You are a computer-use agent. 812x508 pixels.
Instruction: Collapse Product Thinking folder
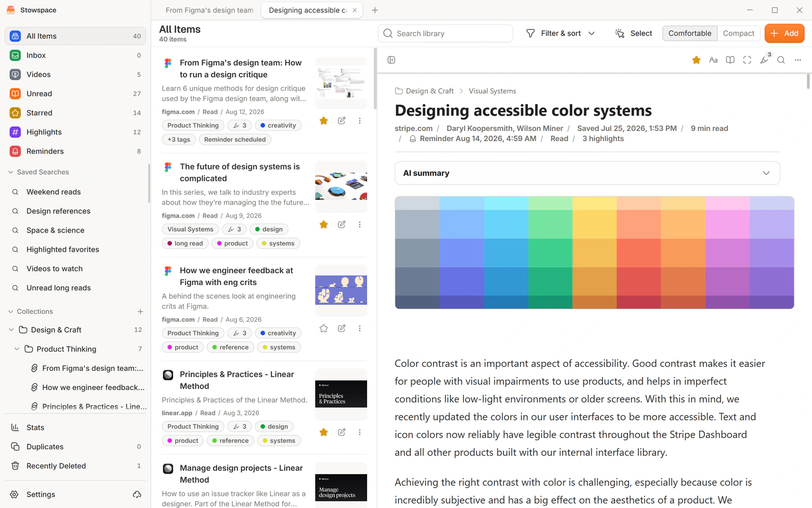coord(17,349)
